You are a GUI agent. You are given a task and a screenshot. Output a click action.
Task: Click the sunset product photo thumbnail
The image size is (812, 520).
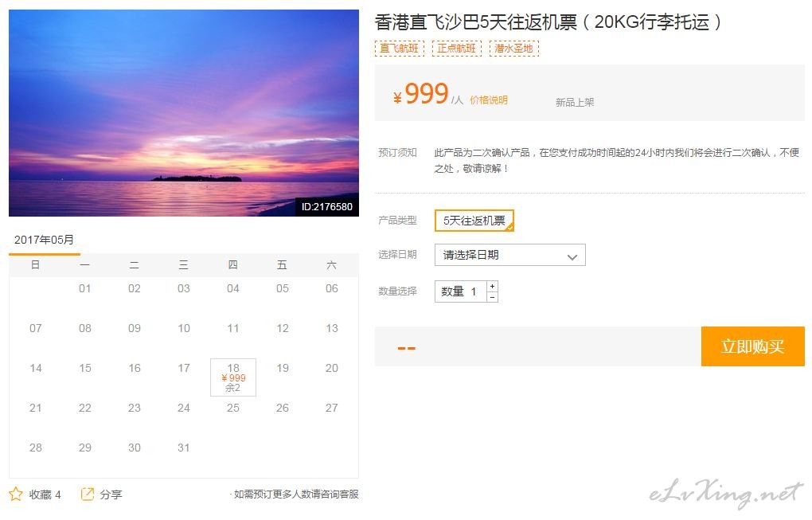[x=184, y=113]
